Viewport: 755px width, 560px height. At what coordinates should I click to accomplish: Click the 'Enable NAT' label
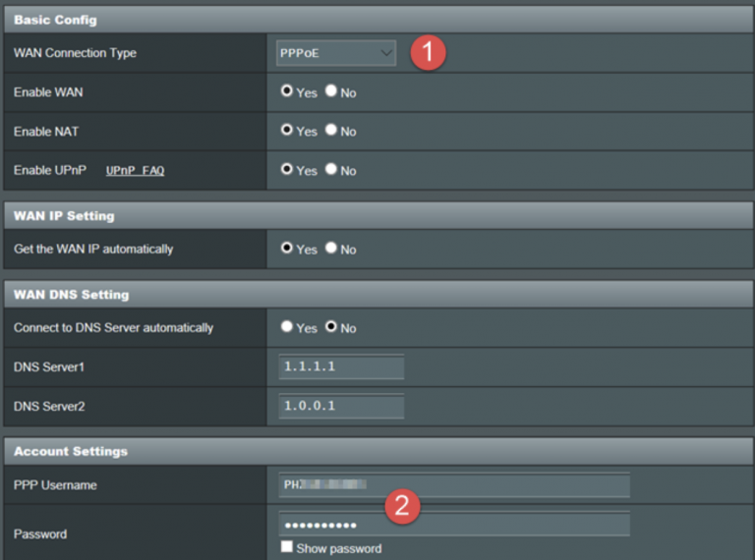(x=46, y=132)
